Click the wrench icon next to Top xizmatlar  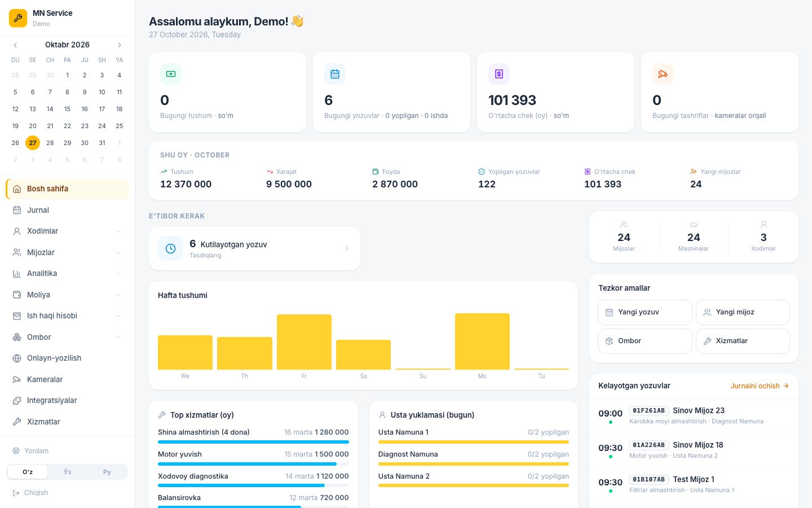pos(162,415)
